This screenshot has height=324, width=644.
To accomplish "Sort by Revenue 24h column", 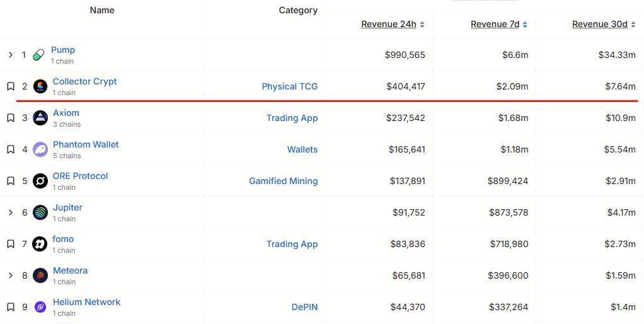I will [393, 24].
